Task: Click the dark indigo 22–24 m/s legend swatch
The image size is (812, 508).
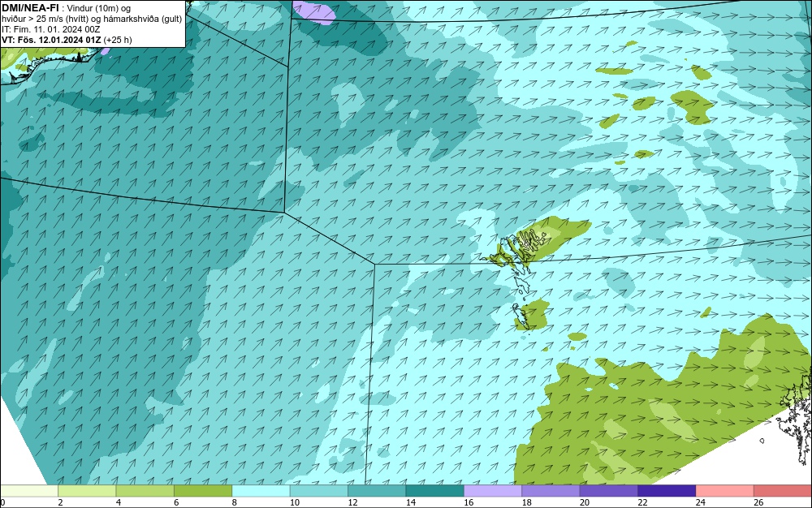Action: point(667,491)
